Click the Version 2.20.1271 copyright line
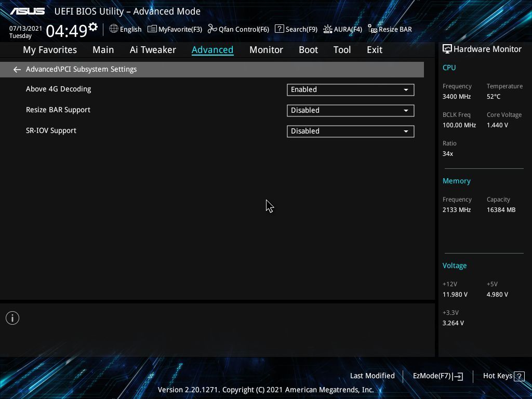 click(265, 390)
